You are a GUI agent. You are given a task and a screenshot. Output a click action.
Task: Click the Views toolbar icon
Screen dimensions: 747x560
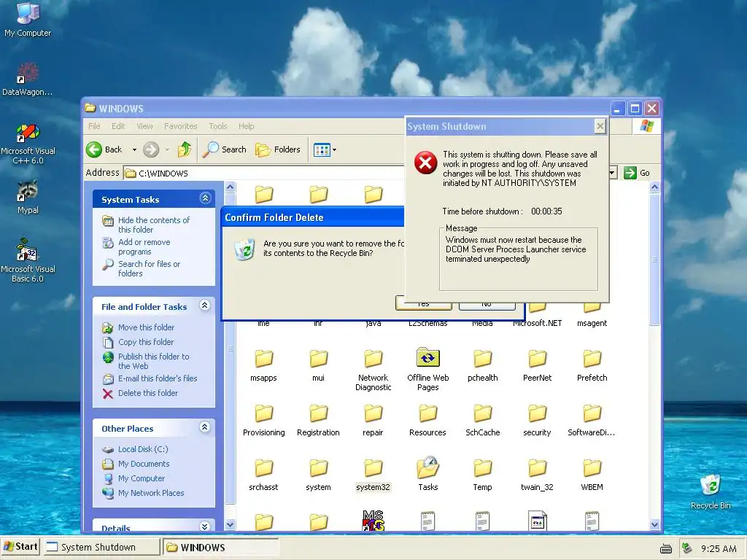(x=322, y=150)
